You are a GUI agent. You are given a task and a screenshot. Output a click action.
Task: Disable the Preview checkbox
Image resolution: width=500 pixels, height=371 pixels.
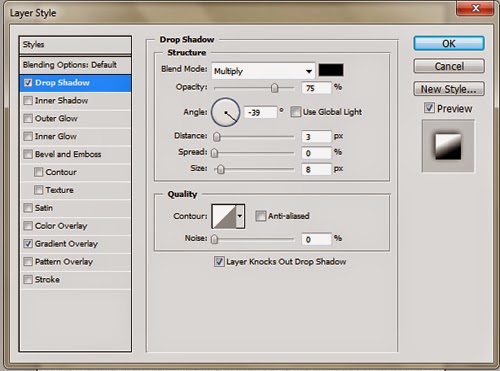(x=429, y=108)
